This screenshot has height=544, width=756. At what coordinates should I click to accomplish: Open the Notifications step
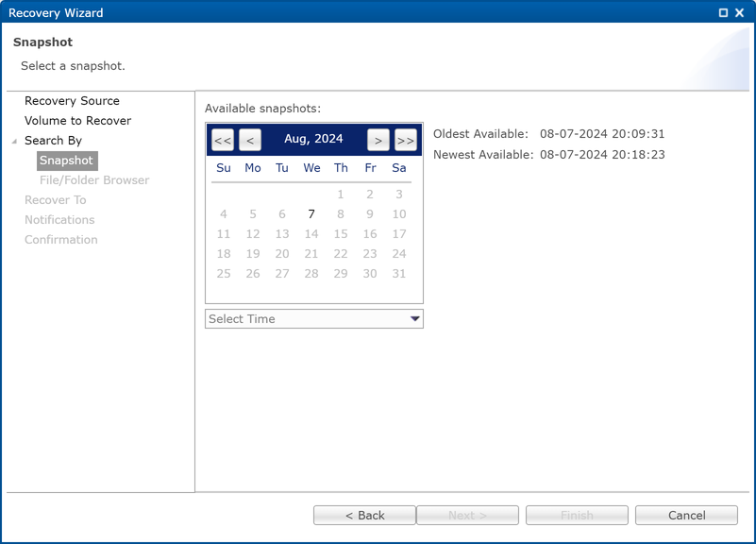[x=59, y=220]
